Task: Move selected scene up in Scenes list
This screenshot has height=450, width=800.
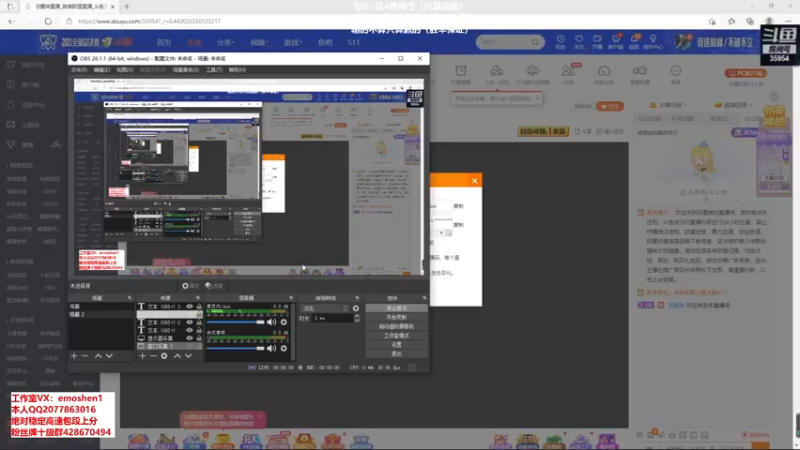Action: [x=98, y=356]
